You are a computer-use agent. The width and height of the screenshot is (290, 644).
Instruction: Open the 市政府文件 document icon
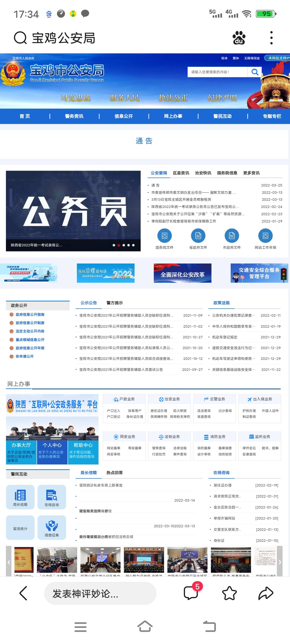point(232,236)
